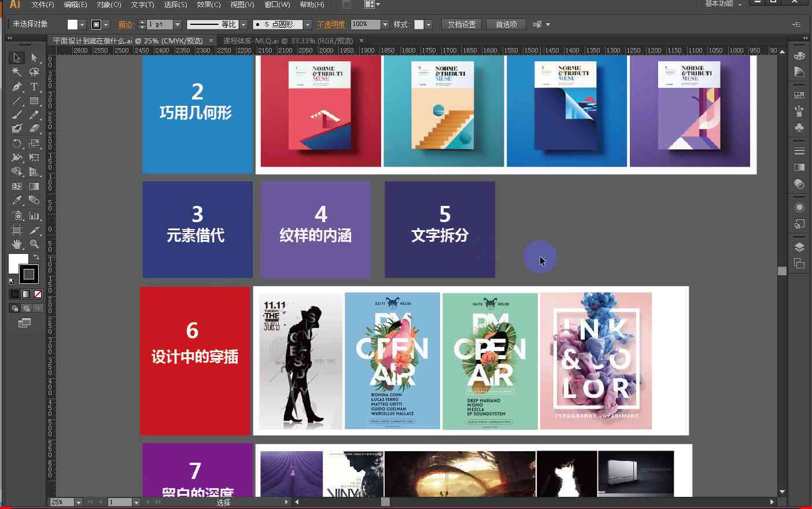Set paint mode to None
Screen dimensions: 812x509
(x=38, y=294)
